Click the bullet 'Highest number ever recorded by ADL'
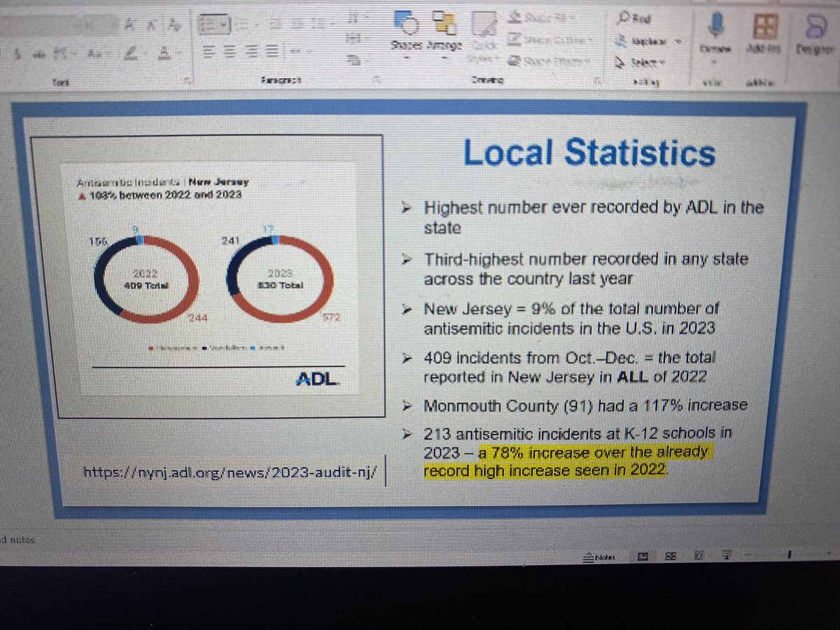This screenshot has width=840, height=630. tap(593, 218)
